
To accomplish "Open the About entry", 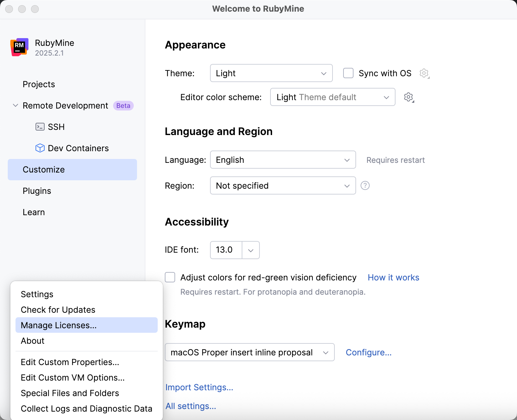I will click(x=32, y=341).
